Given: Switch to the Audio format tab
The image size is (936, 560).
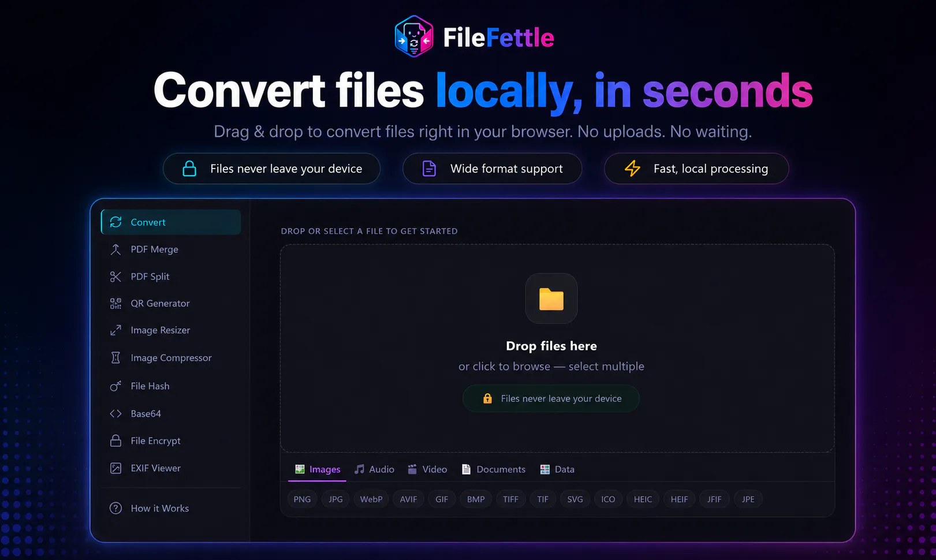Looking at the screenshot, I should click(x=374, y=469).
